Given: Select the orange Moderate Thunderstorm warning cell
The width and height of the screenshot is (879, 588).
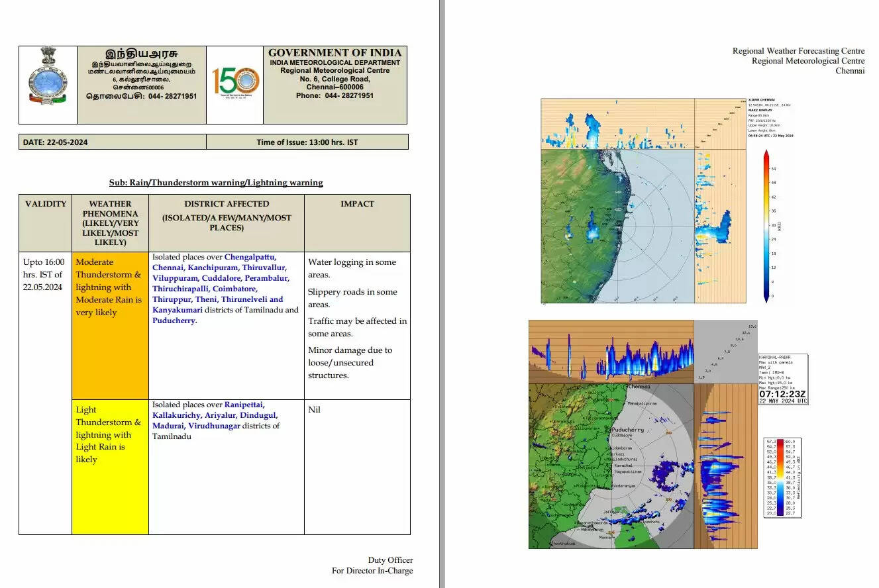Looking at the screenshot, I should [110, 324].
